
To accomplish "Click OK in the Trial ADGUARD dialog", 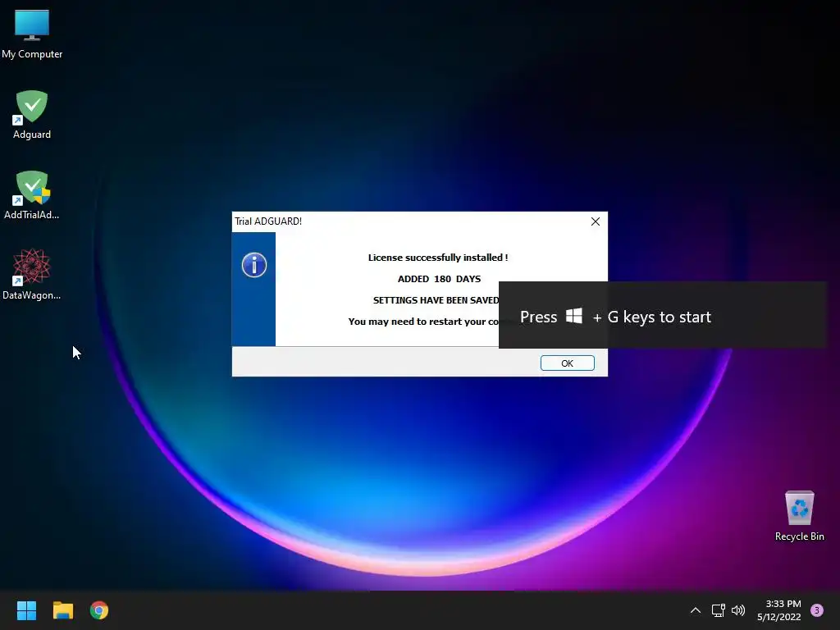I will pyautogui.click(x=568, y=363).
